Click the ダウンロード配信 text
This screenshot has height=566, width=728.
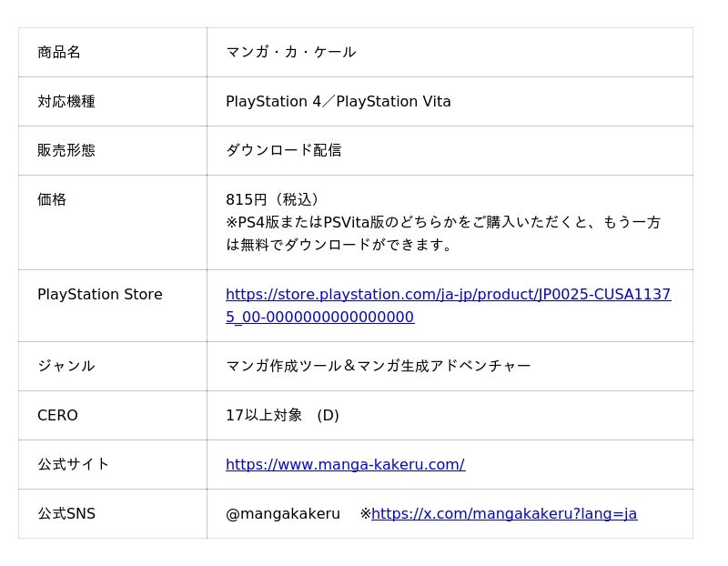[x=283, y=151]
